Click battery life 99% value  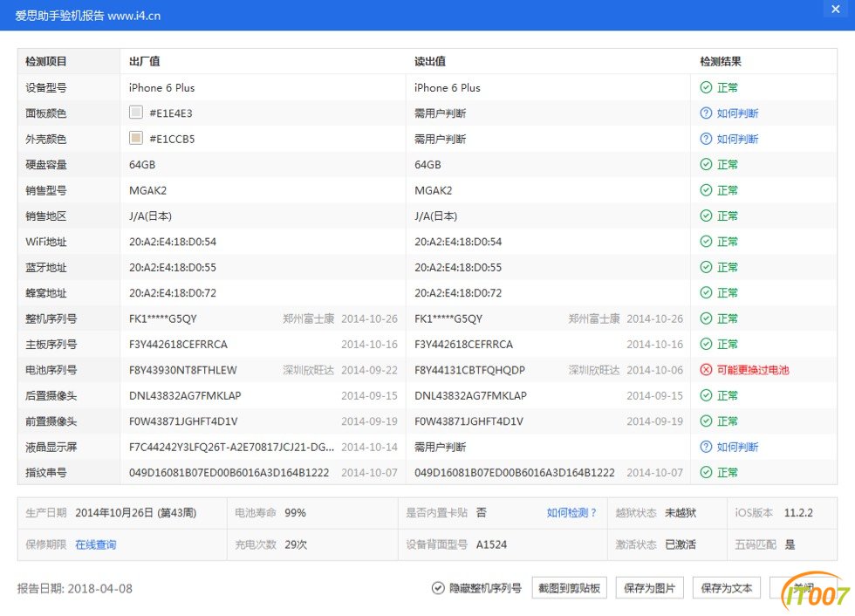[x=295, y=513]
